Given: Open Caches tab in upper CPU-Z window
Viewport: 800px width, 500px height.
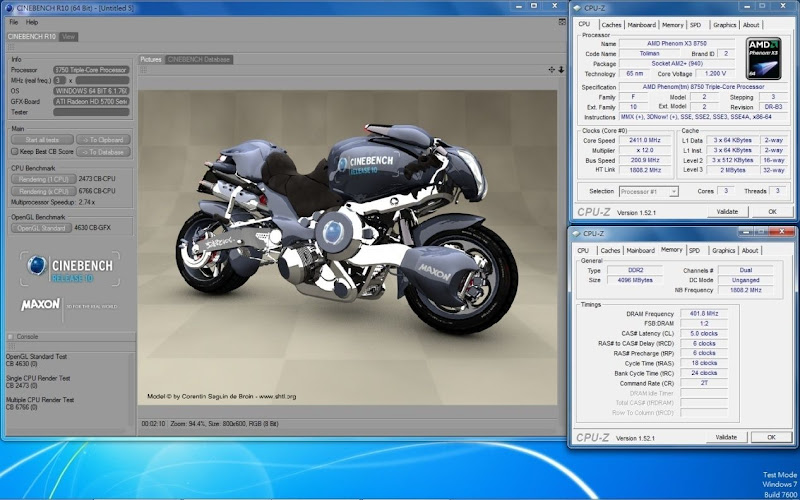Looking at the screenshot, I should coord(611,25).
